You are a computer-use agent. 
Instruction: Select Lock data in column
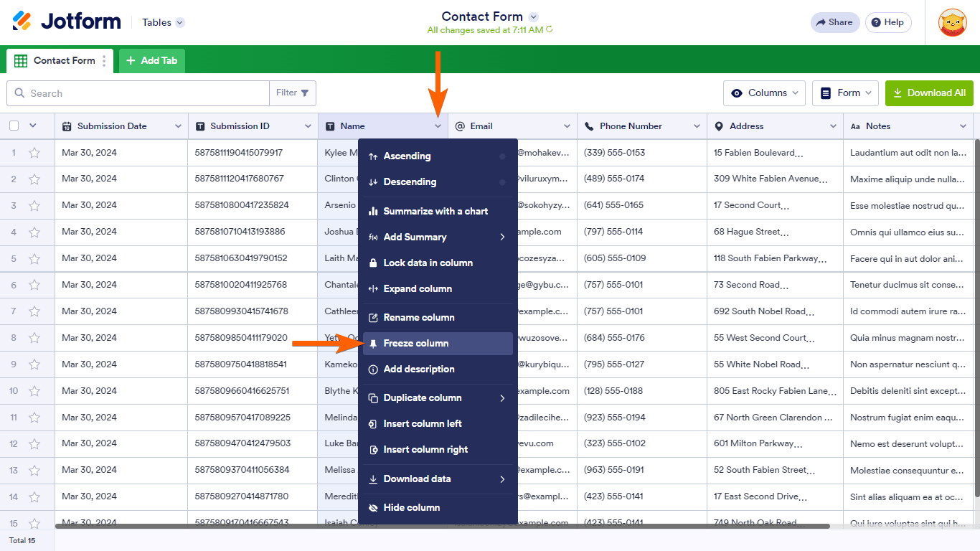click(426, 263)
